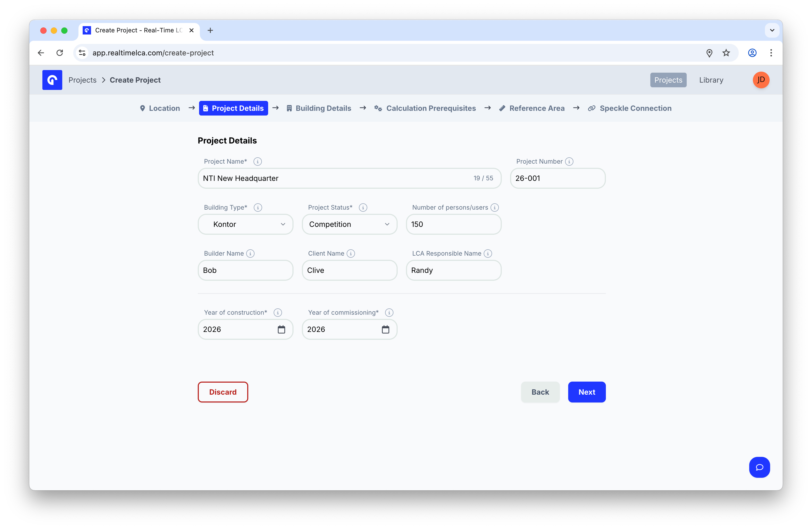
Task: Open the Building Type dropdown showing Kontor
Action: pos(246,224)
